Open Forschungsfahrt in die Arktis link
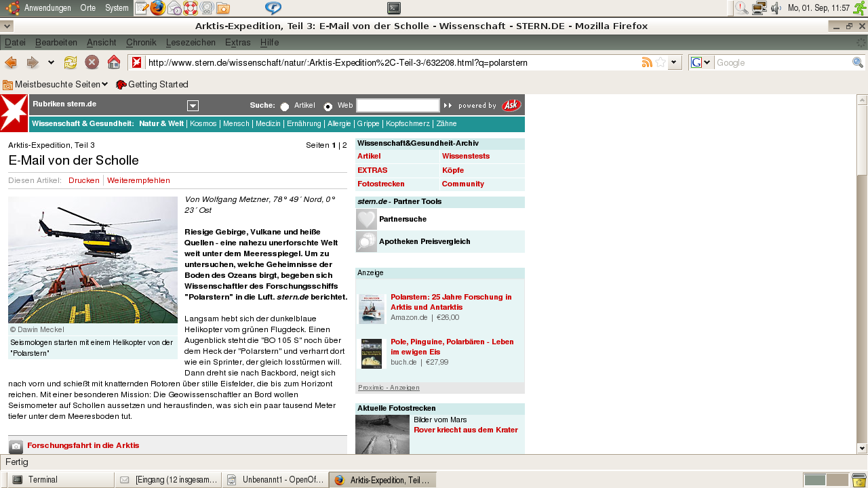The image size is (868, 488). 83,445
